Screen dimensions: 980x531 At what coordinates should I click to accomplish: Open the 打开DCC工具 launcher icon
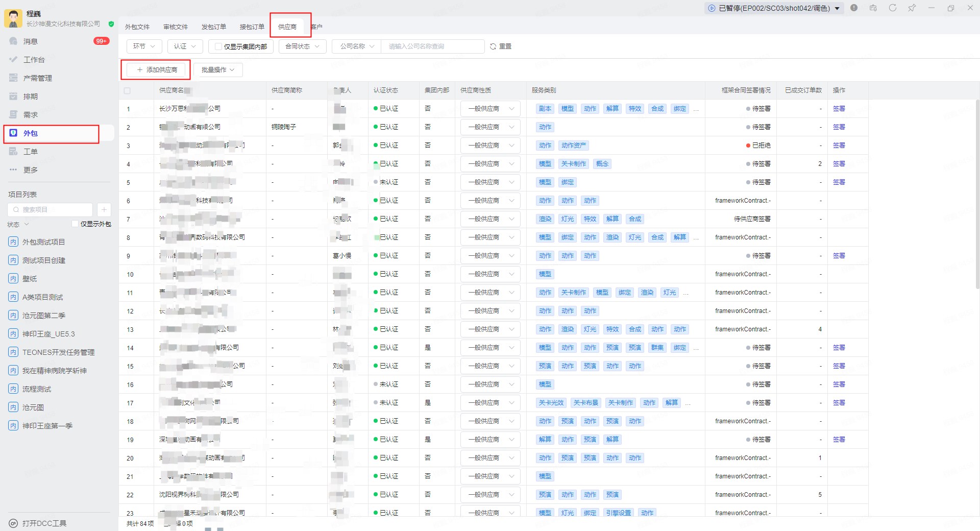point(14,523)
